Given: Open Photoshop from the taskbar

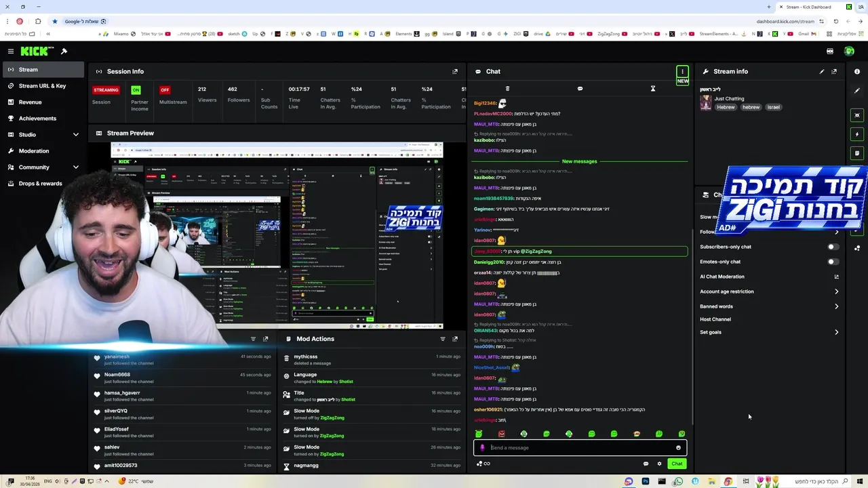Looking at the screenshot, I should click(x=645, y=481).
